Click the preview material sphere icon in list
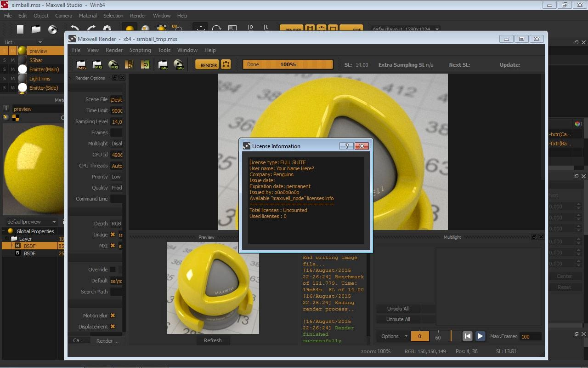The width and height of the screenshot is (588, 368). coord(23,51)
